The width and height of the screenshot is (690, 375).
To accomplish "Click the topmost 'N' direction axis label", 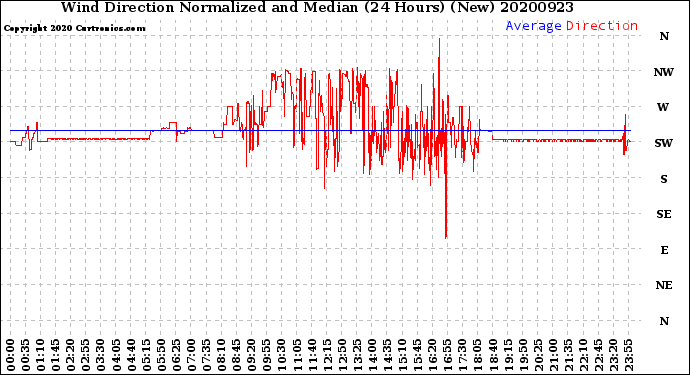I will (664, 37).
